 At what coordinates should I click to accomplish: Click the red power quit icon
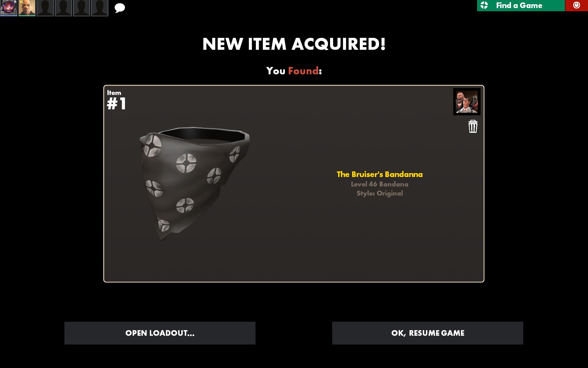click(x=576, y=5)
